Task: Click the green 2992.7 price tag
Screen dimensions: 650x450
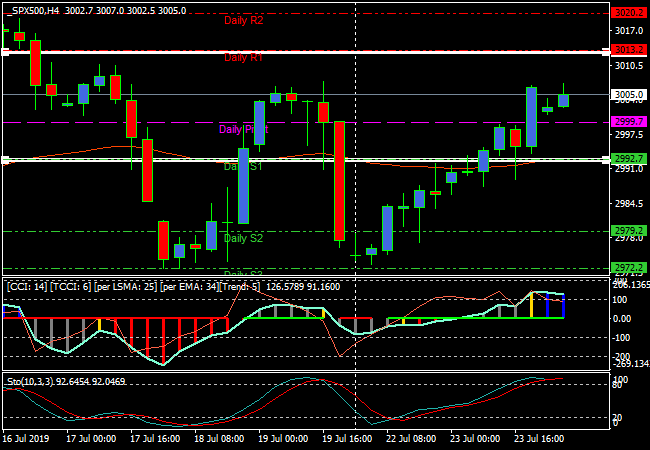Action: (629, 159)
